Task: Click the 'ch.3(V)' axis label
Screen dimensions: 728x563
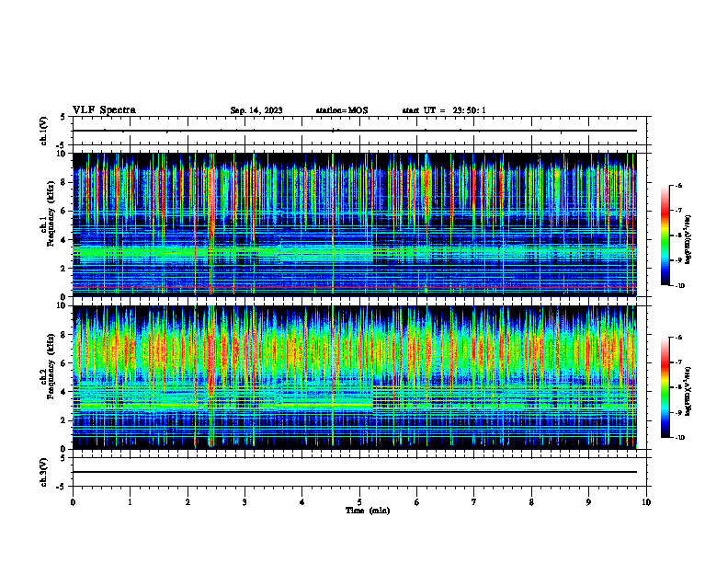Action: coord(43,472)
